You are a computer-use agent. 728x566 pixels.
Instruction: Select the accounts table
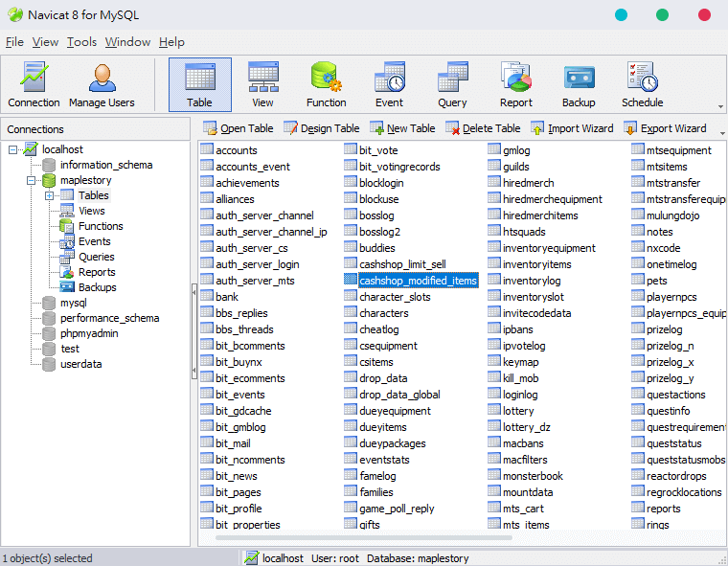(x=237, y=150)
